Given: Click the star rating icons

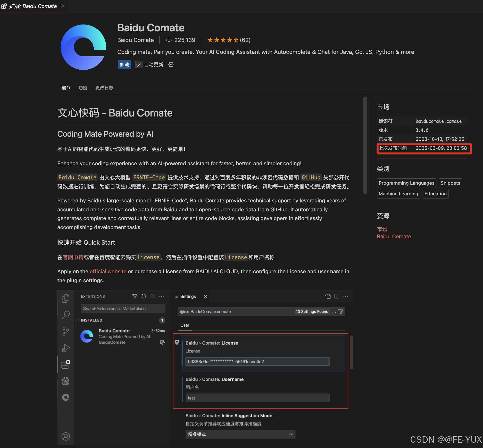Looking at the screenshot, I should point(223,40).
